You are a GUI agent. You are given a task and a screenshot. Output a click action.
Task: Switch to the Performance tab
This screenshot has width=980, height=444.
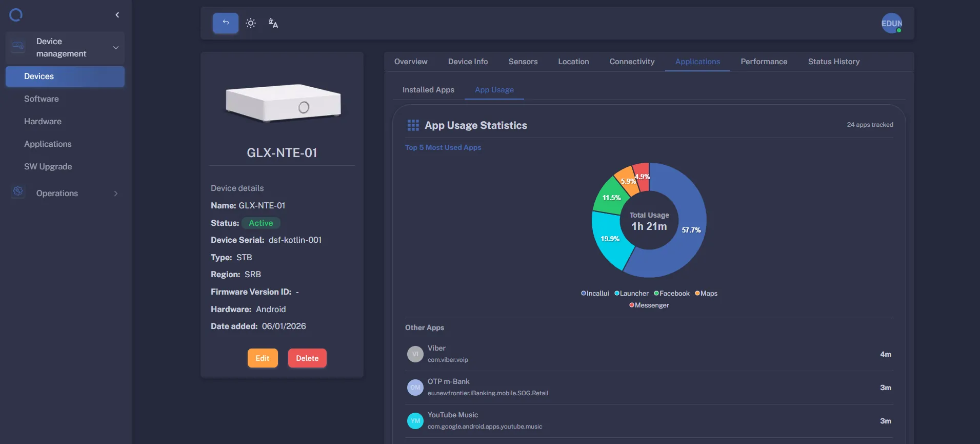(764, 62)
